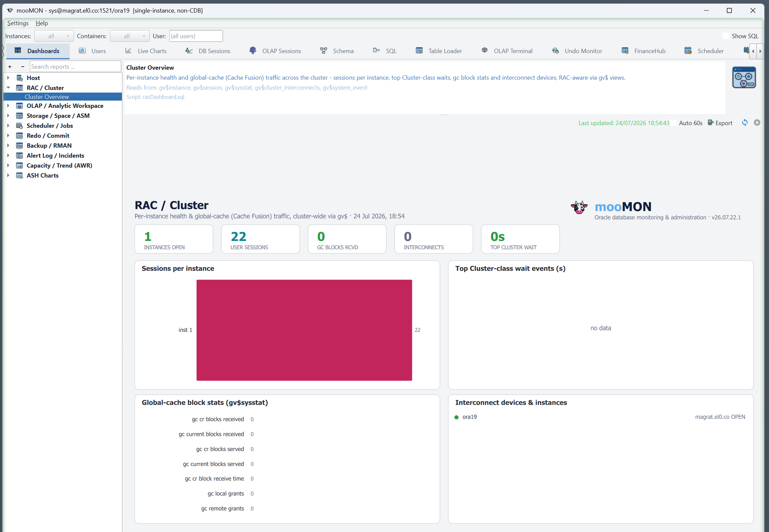The image size is (769, 532).
Task: Click the ASH Charts tree icon
Action: point(20,176)
